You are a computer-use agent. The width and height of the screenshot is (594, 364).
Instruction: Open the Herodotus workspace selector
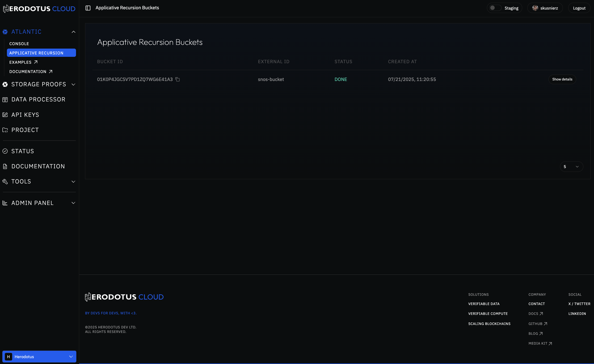click(x=39, y=357)
